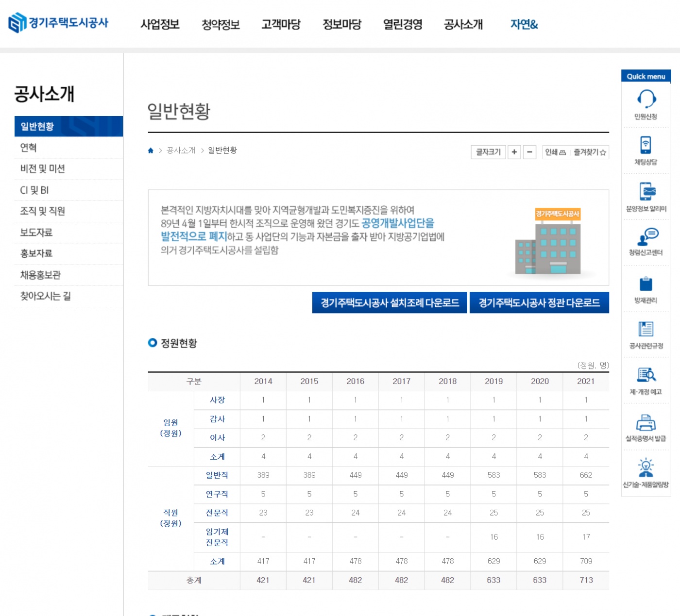Click the 실적증명서 발급 printer icon
680x616 pixels.
point(646,422)
